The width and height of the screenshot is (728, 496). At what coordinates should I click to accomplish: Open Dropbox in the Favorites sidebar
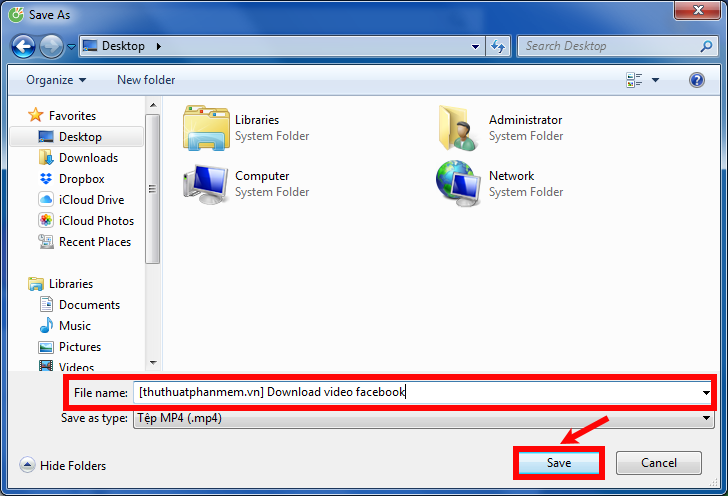[81, 179]
